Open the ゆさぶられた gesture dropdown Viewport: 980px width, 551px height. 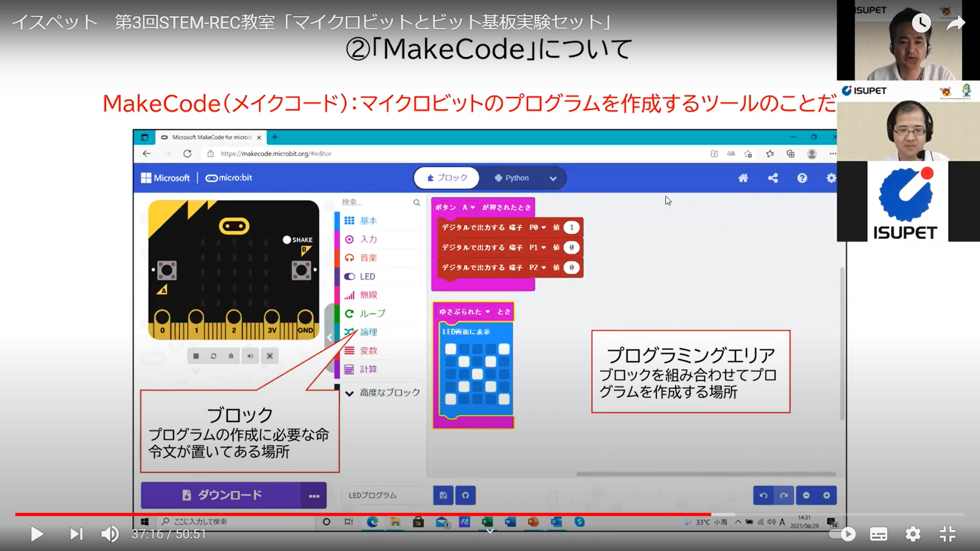(464, 312)
